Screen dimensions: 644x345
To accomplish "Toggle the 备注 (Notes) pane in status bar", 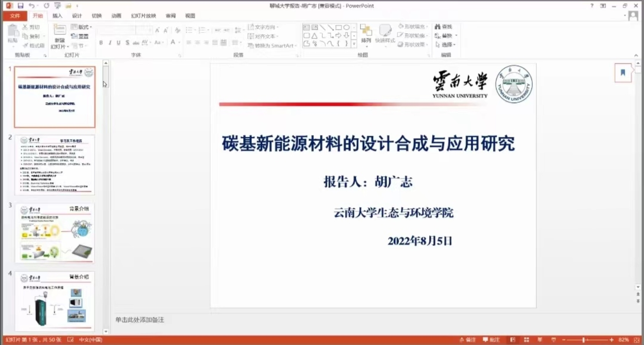I will coord(468,340).
